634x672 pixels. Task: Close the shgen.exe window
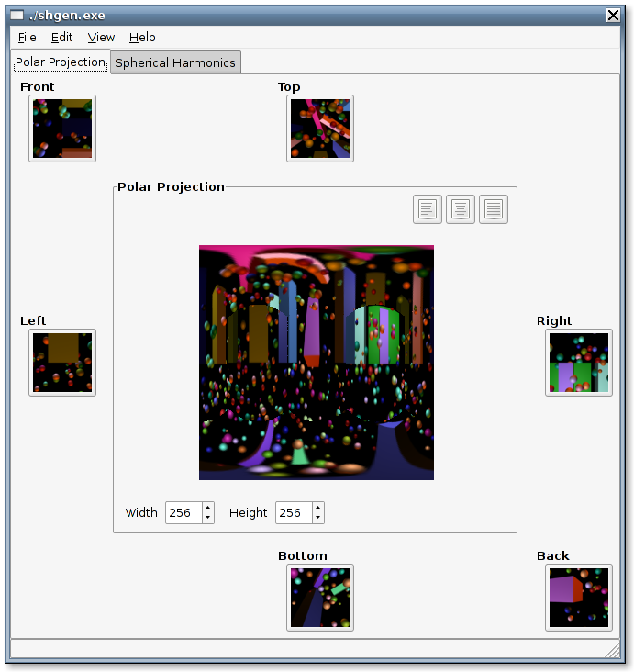(x=613, y=16)
